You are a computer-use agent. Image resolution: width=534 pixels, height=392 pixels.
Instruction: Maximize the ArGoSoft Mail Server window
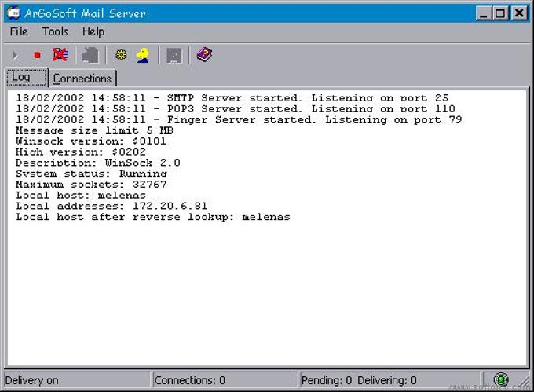[500, 13]
